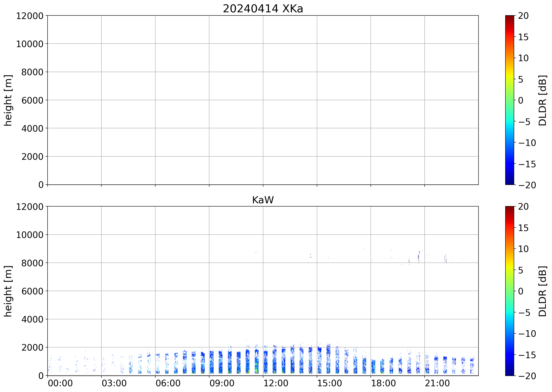The image size is (552, 392).
Task: Click the '12000' tick of the upper plot
Action: tap(30, 16)
